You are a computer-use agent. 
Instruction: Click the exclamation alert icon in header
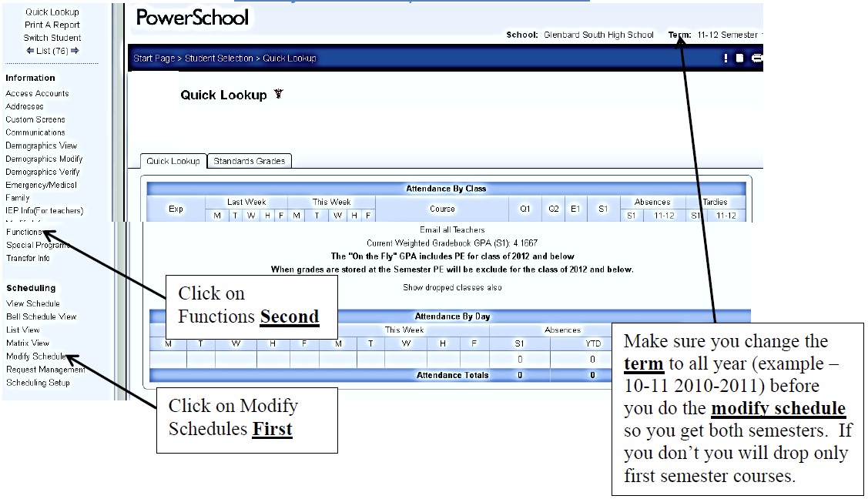(725, 59)
